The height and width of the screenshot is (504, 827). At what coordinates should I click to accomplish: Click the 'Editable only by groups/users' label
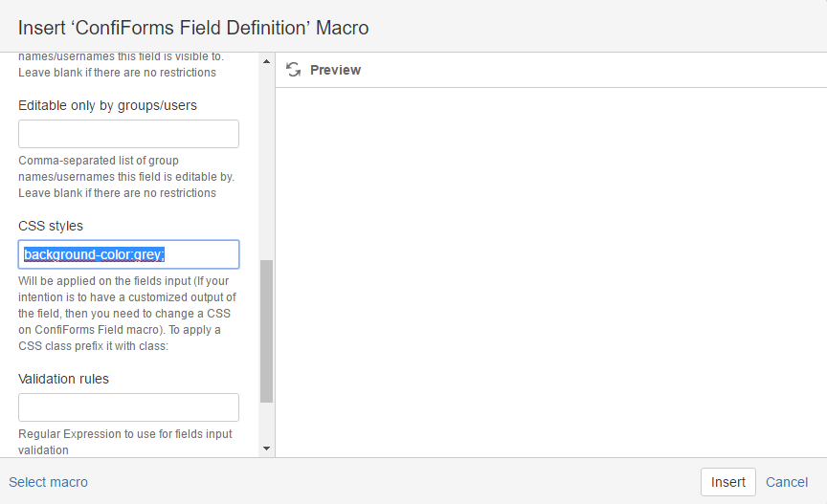click(x=107, y=105)
